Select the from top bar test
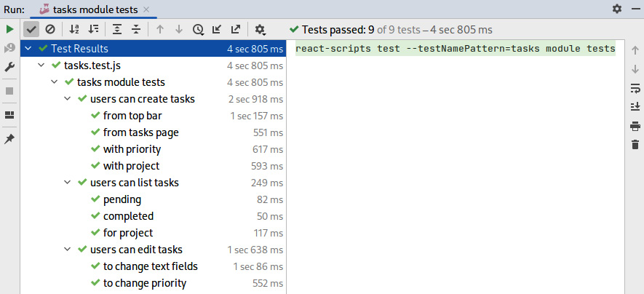 154,116
